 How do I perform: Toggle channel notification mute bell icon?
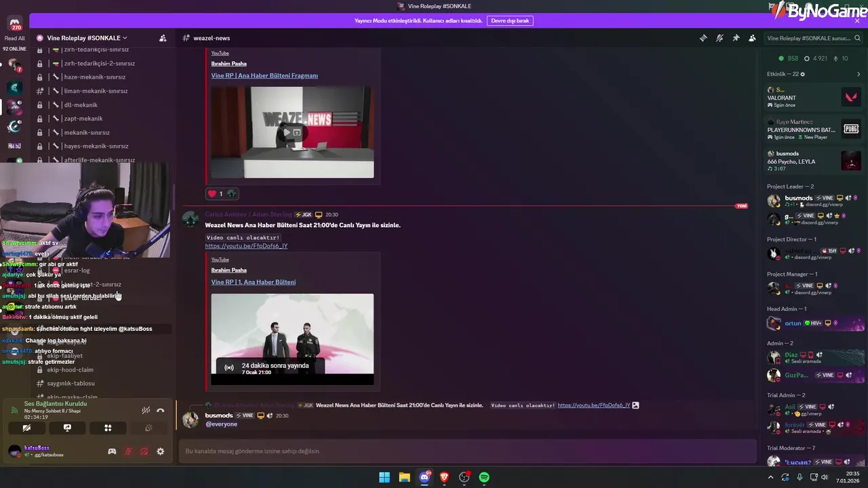719,38
